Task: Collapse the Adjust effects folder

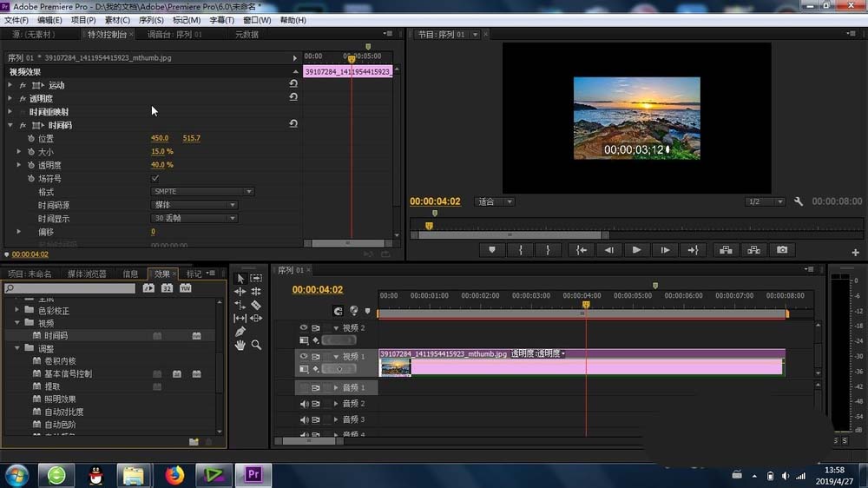Action: (x=17, y=348)
